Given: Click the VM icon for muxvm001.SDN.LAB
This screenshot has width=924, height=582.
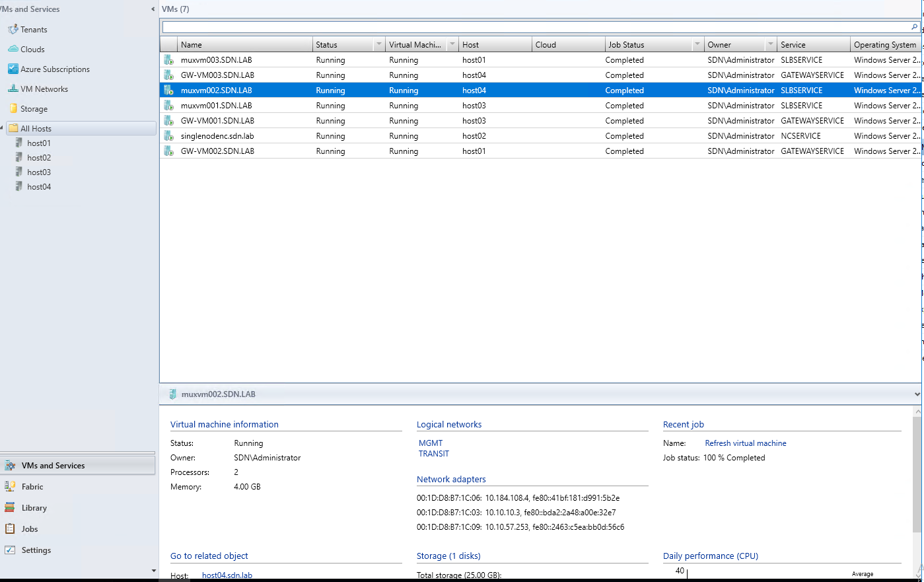Looking at the screenshot, I should 169,105.
